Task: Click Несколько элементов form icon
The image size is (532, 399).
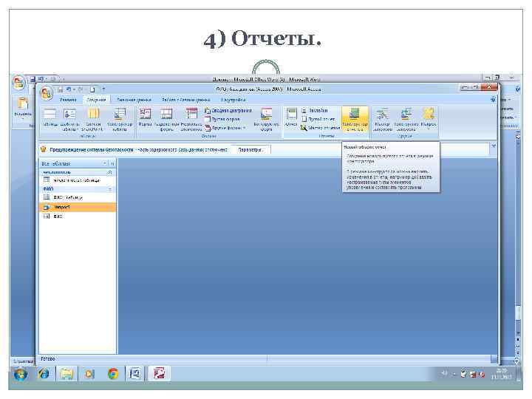Action: click(x=191, y=119)
